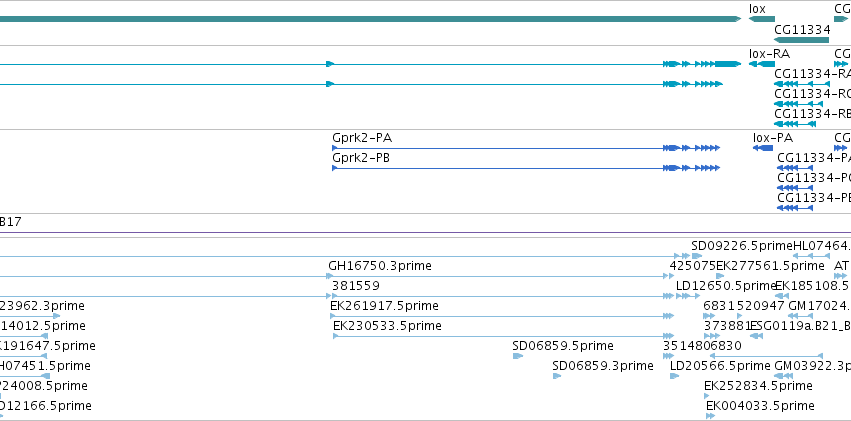Screen dimensions: 851x421
Task: Click the EK004033.5prime EST glyph
Action: tap(710, 416)
